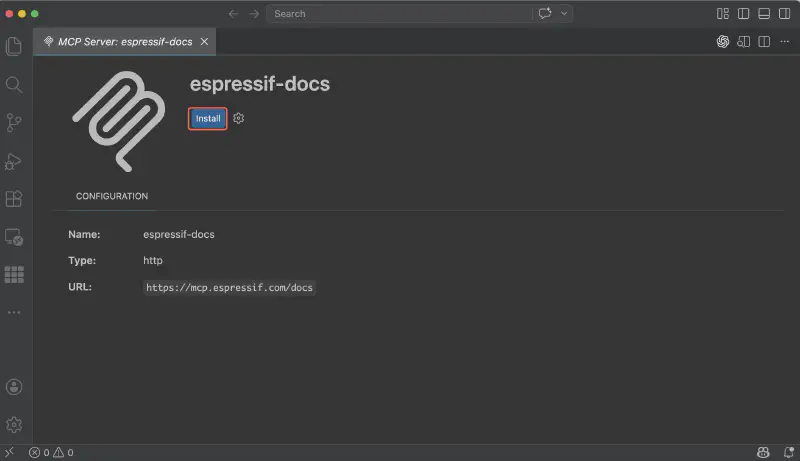Open notifications bell in status bar
The width and height of the screenshot is (800, 461).
(788, 452)
